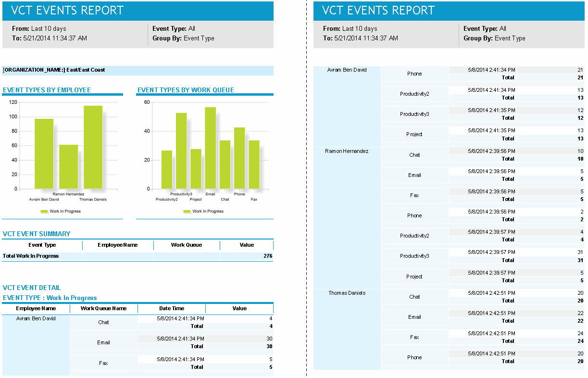
Task: Select the Email bar in work queue chart
Action: coord(210,149)
